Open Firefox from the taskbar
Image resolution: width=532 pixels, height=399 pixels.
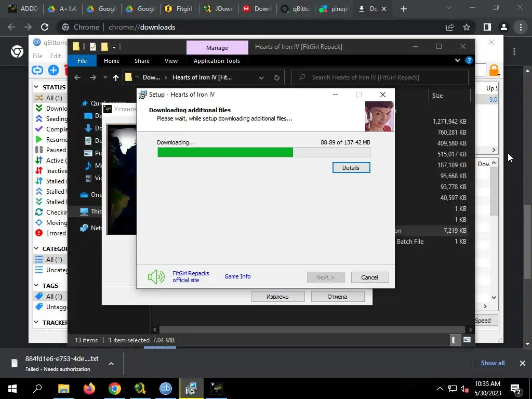89,389
